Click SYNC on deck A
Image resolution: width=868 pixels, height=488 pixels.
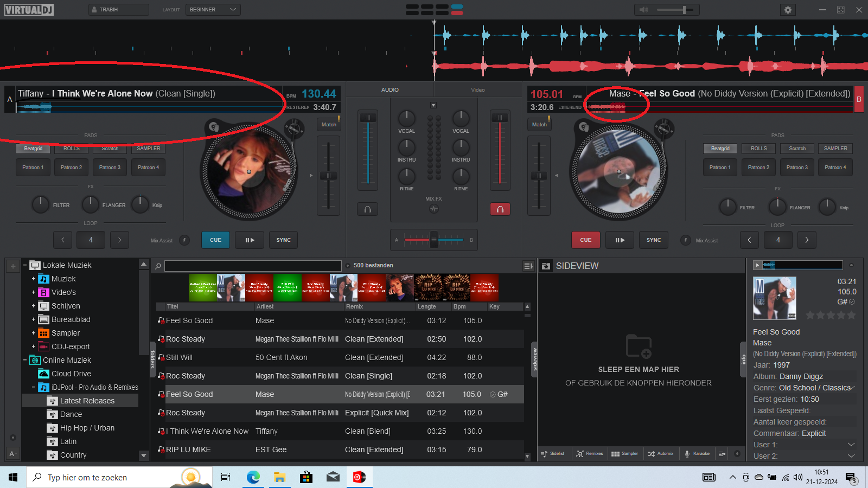click(284, 240)
